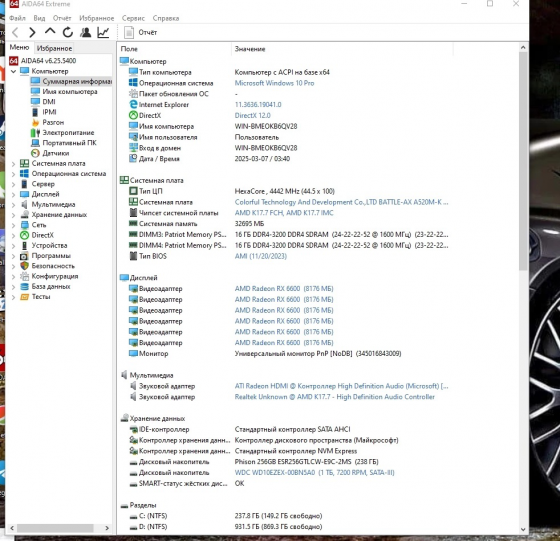Go back with the left arrow toolbar button
560x541 pixels.
pyautogui.click(x=15, y=32)
